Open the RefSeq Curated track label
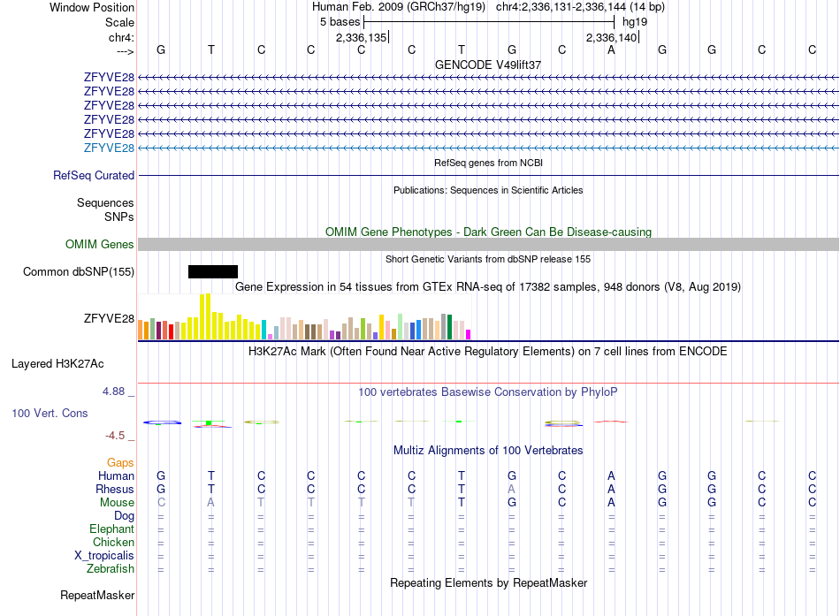 click(x=94, y=175)
